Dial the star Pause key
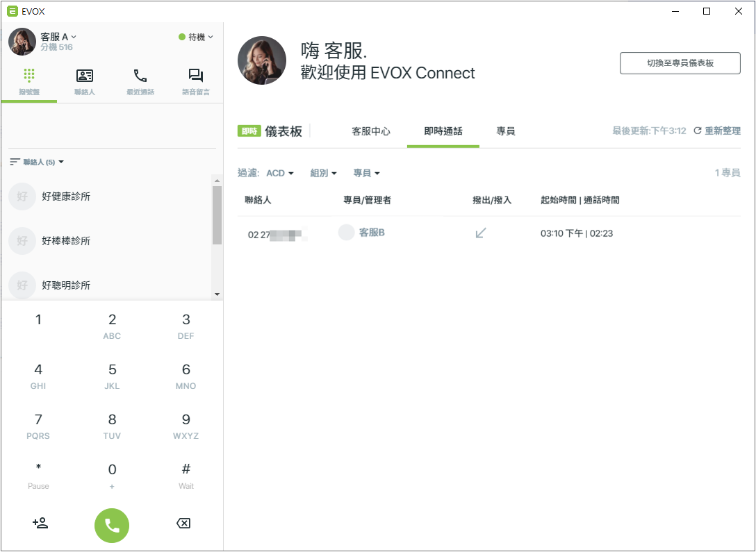This screenshot has width=756, height=552. 38,476
